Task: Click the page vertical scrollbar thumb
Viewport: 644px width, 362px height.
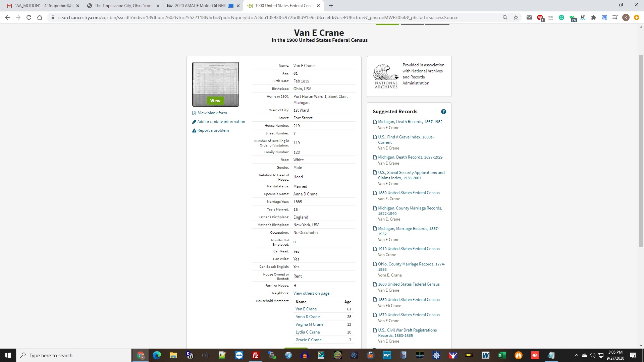Action: [641, 151]
